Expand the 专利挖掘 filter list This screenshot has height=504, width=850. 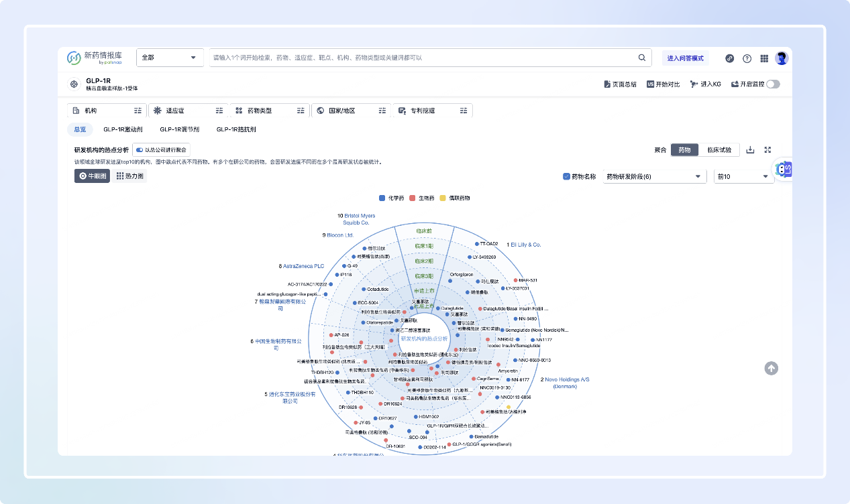[464, 111]
